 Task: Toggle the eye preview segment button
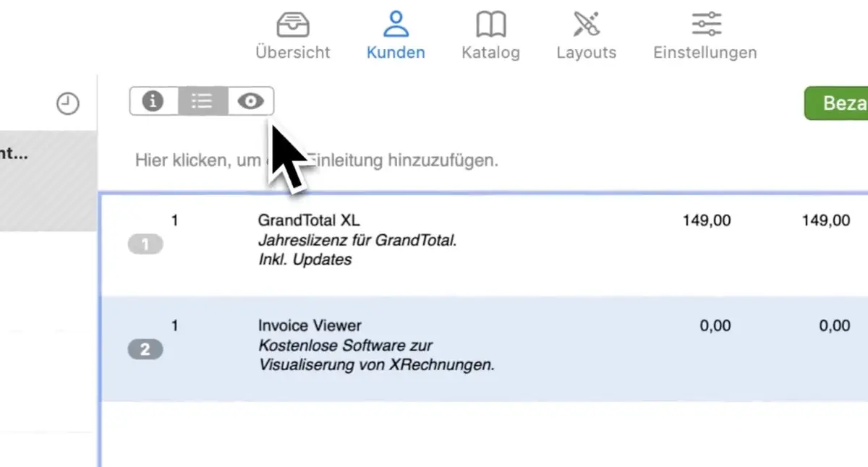click(251, 101)
